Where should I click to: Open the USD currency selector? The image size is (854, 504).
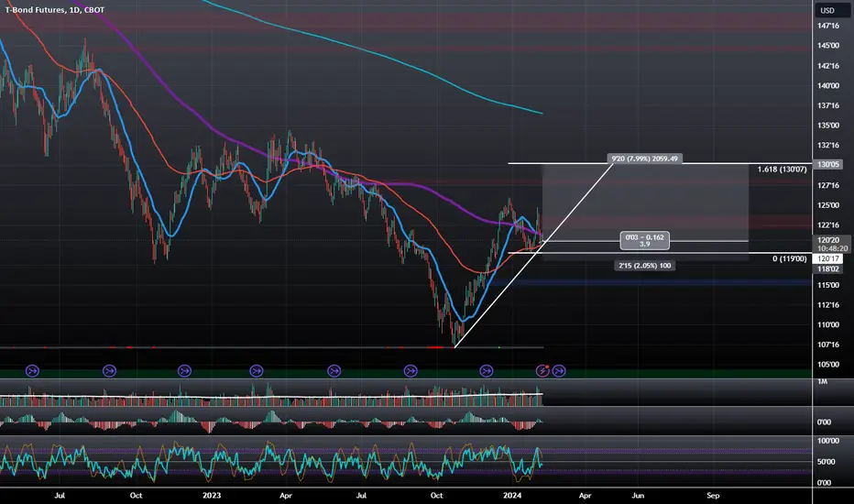[x=827, y=10]
